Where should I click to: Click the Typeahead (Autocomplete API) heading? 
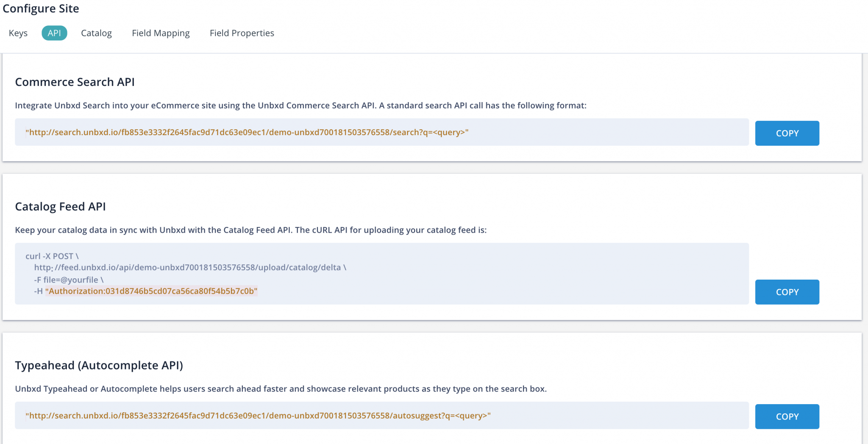99,365
